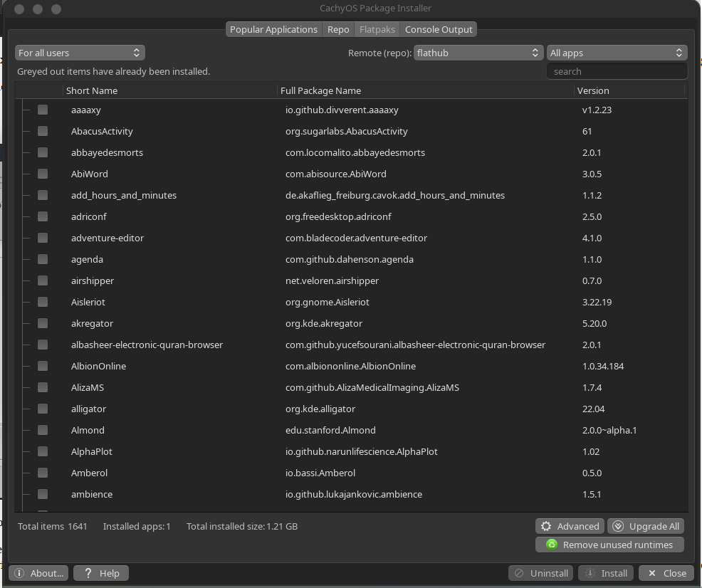Click the green recycle icon for unused runtimes
The image size is (702, 588).
[551, 545]
